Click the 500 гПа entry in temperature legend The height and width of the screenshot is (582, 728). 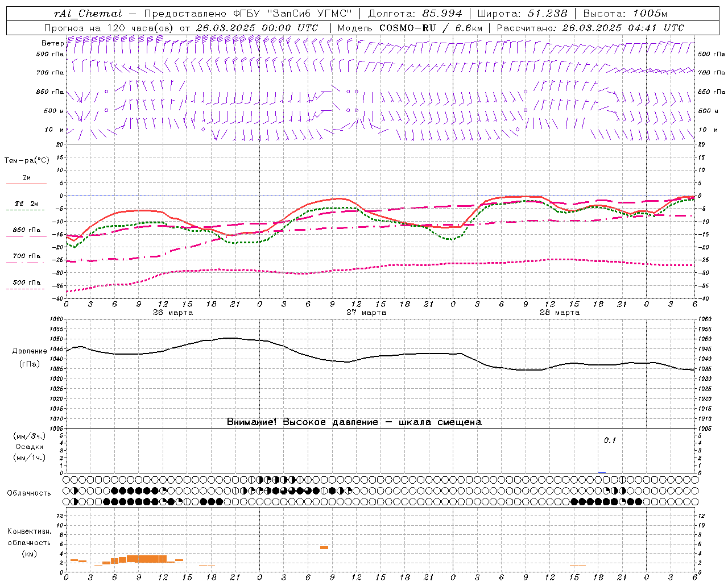click(27, 282)
